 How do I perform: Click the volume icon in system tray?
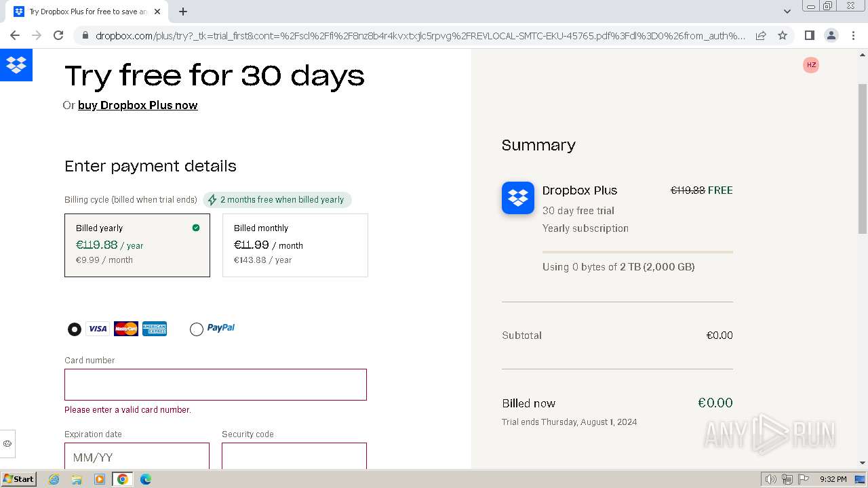770,479
